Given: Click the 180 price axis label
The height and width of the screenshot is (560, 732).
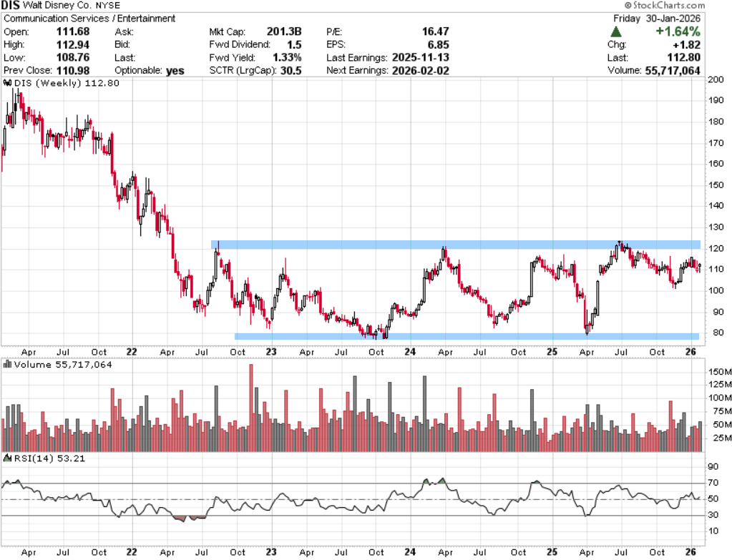Looking at the screenshot, I should pos(716,122).
